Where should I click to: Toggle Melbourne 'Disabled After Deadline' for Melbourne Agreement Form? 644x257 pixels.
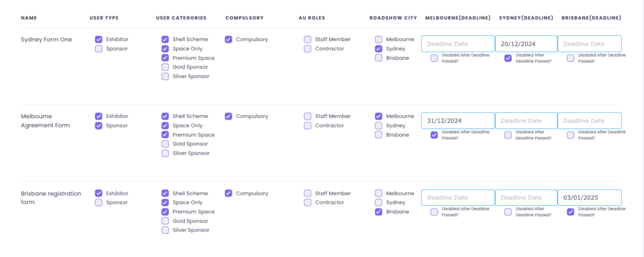[434, 135]
